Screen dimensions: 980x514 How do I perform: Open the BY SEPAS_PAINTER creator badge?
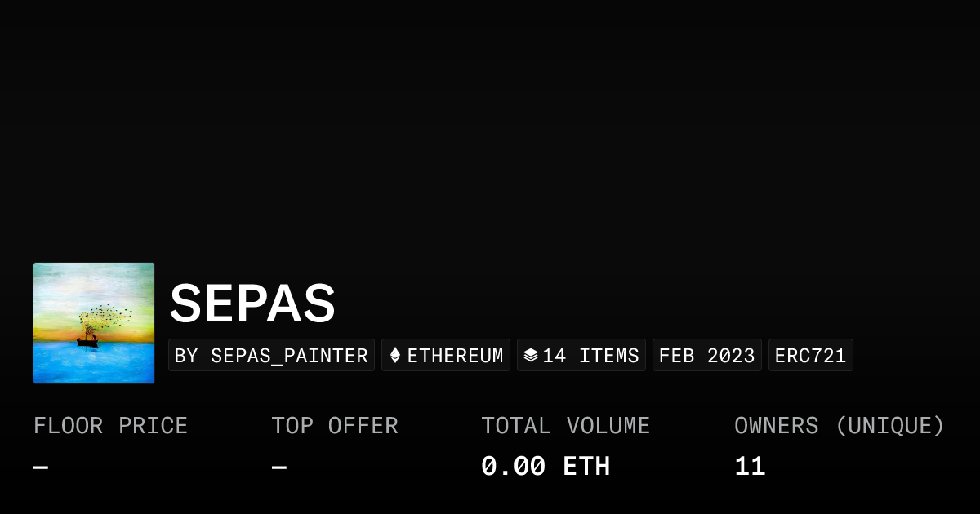click(x=271, y=356)
